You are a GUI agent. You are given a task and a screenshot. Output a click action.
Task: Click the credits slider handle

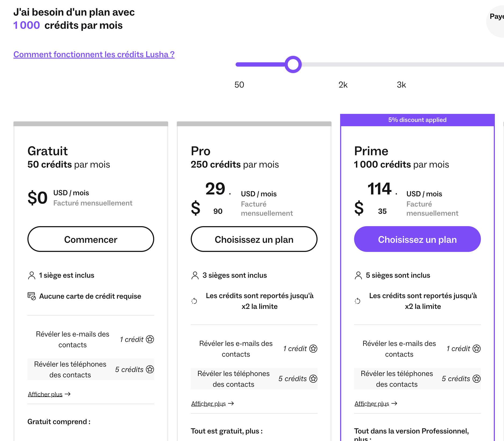293,64
